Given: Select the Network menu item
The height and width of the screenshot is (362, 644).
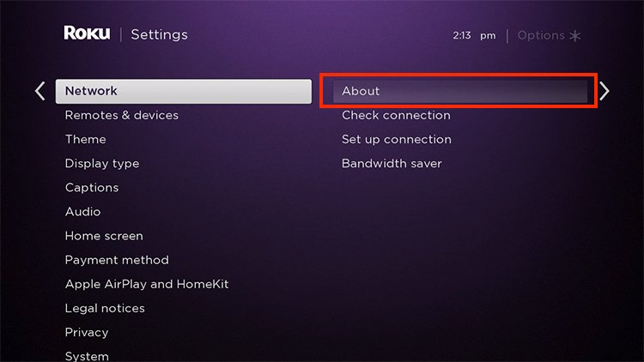Looking at the screenshot, I should tap(184, 91).
